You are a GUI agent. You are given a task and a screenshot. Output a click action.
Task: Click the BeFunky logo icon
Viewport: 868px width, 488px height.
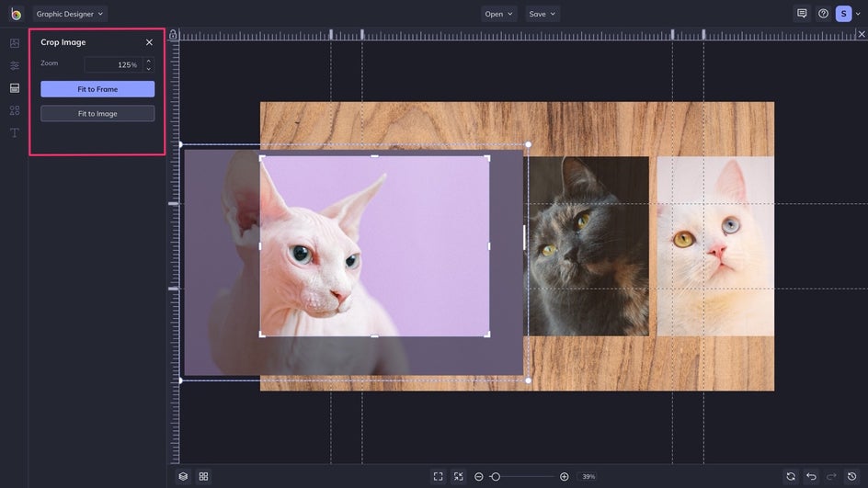pos(16,14)
